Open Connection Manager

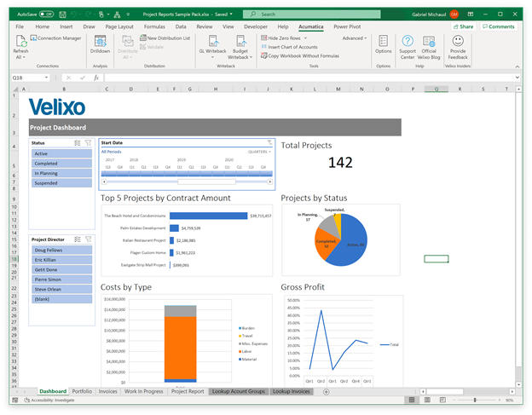[x=56, y=38]
